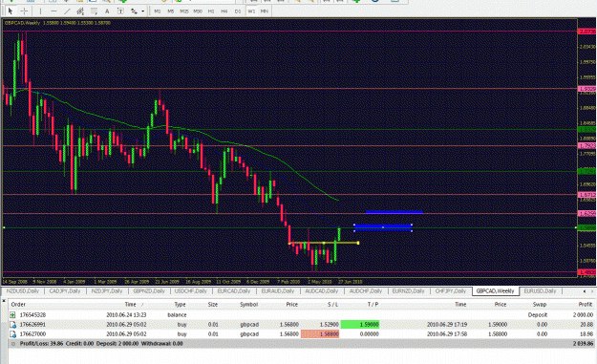The width and height of the screenshot is (597, 364).
Task: Open the USDCHF,Daily chart tab
Action: pyautogui.click(x=191, y=290)
